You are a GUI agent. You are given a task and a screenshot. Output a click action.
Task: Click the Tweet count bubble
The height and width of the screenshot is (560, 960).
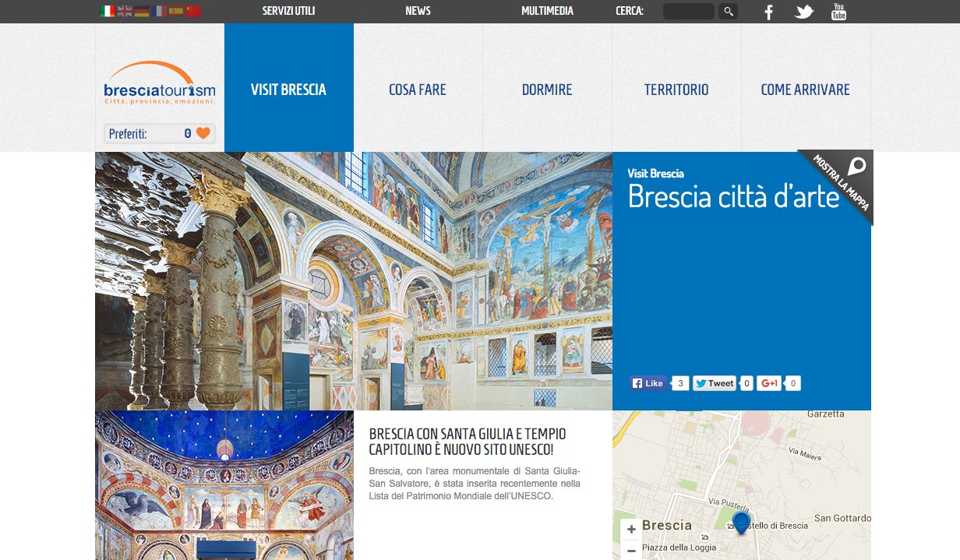(x=746, y=383)
